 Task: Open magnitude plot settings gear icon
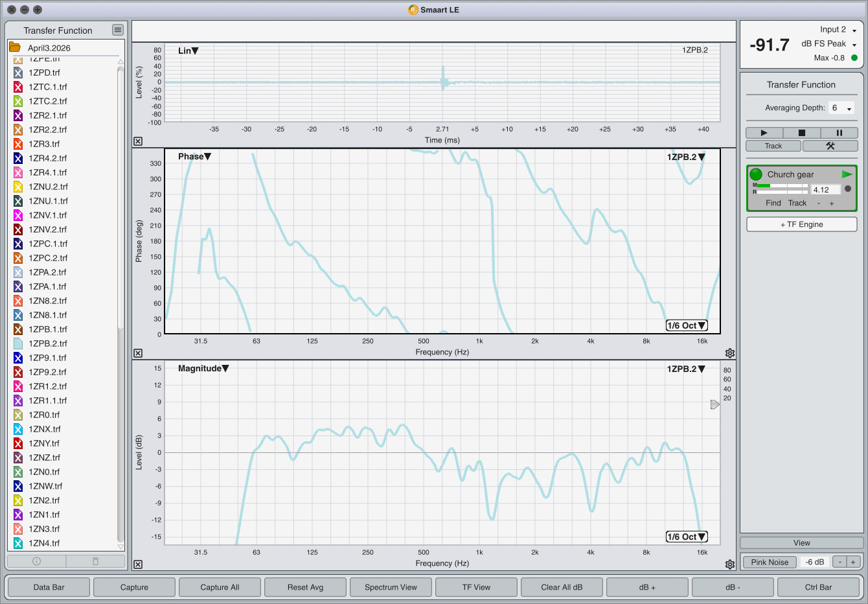tap(730, 564)
